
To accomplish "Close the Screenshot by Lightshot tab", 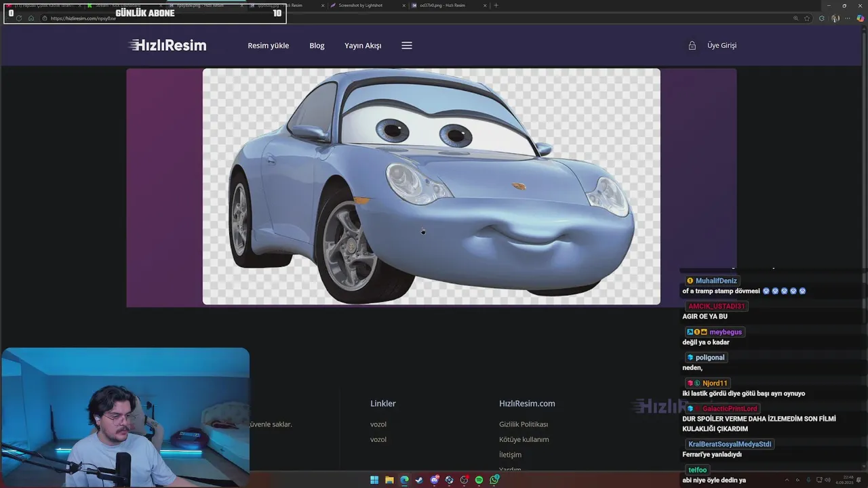I will click(x=404, y=5).
